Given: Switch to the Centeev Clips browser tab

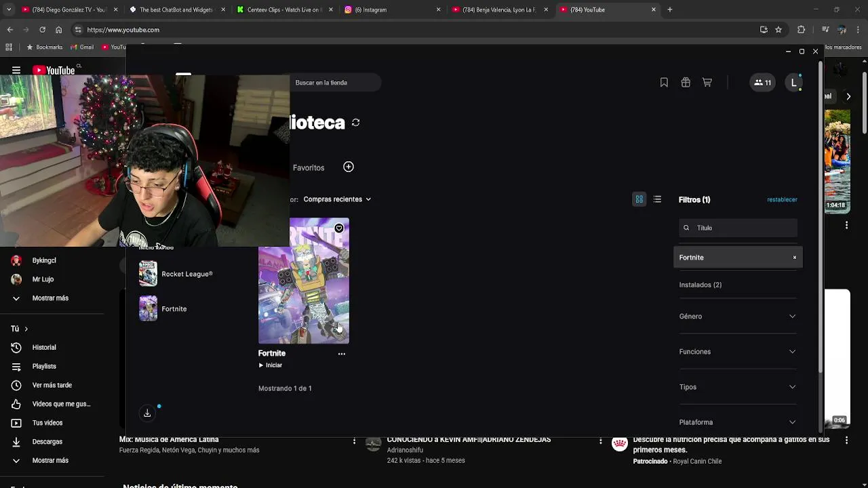Looking at the screenshot, I should [285, 9].
